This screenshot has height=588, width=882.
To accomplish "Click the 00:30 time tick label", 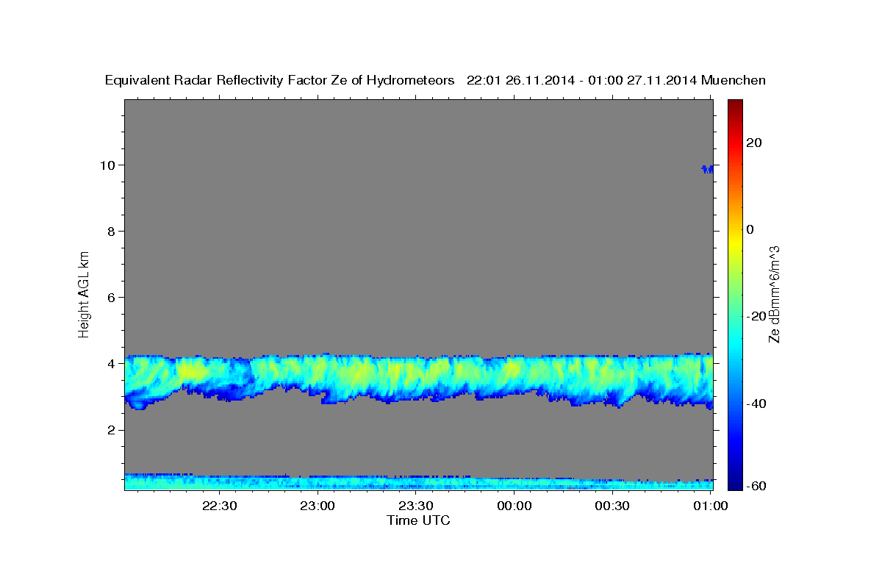I will [x=612, y=506].
